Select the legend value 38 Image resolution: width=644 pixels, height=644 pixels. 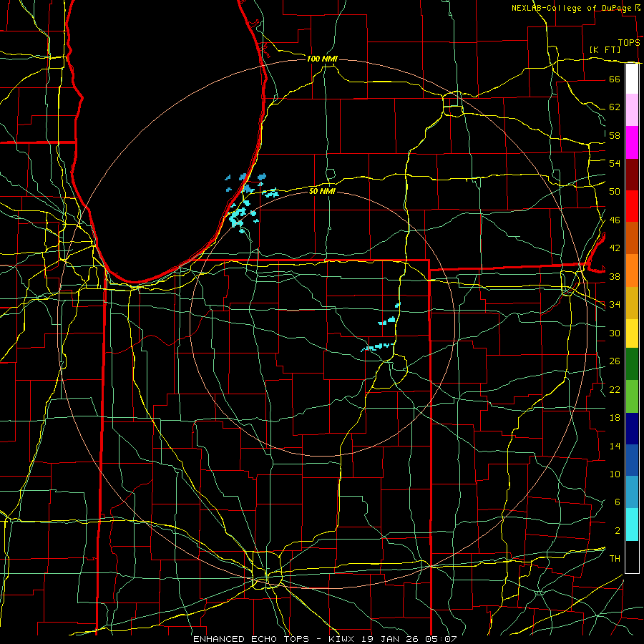[615, 276]
